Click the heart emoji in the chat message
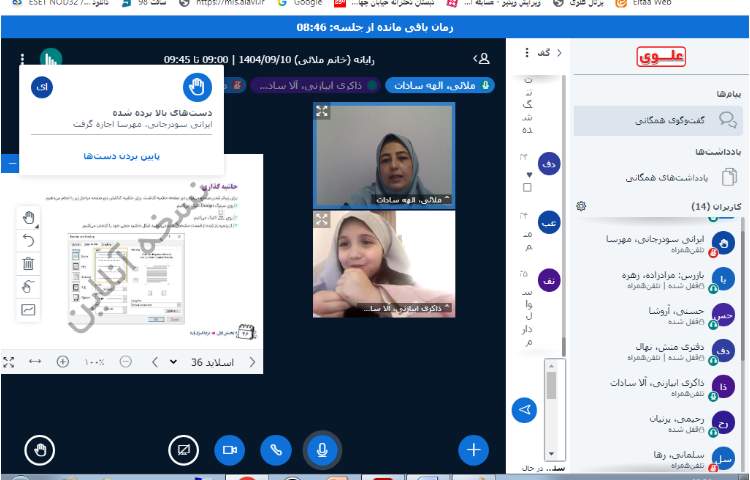The height and width of the screenshot is (480, 750). [x=529, y=175]
